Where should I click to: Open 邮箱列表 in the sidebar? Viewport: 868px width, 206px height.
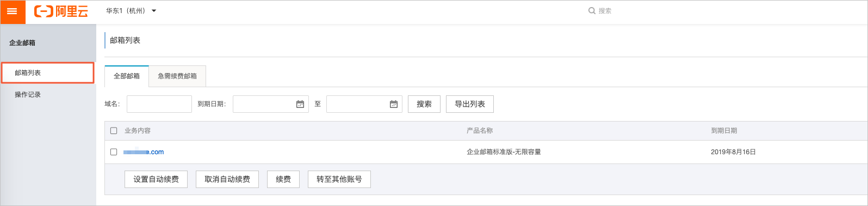click(x=47, y=73)
